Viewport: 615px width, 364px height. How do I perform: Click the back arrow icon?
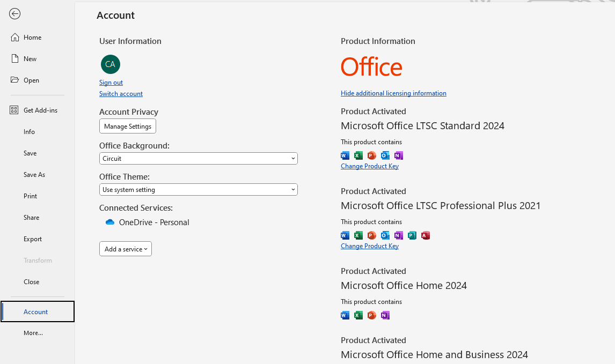(14, 14)
